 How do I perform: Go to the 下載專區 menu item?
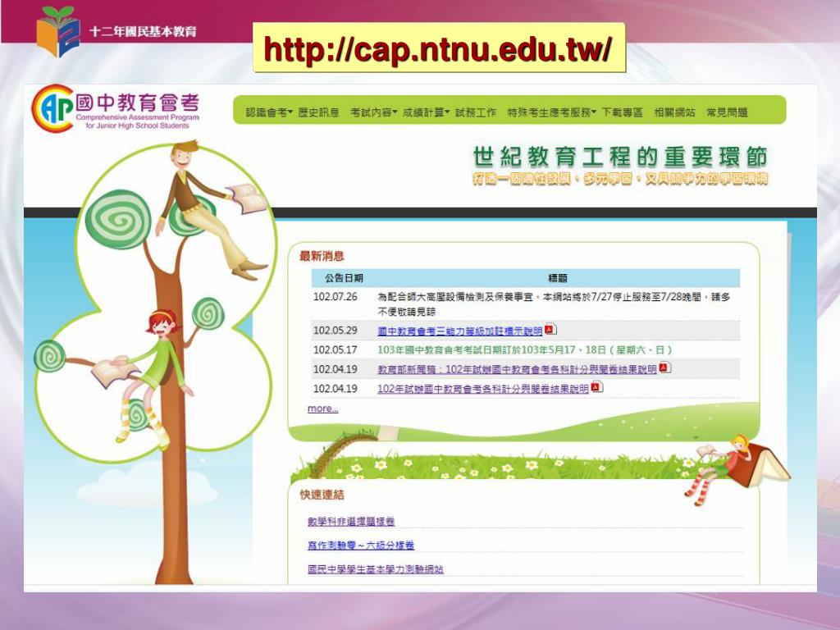click(x=622, y=112)
